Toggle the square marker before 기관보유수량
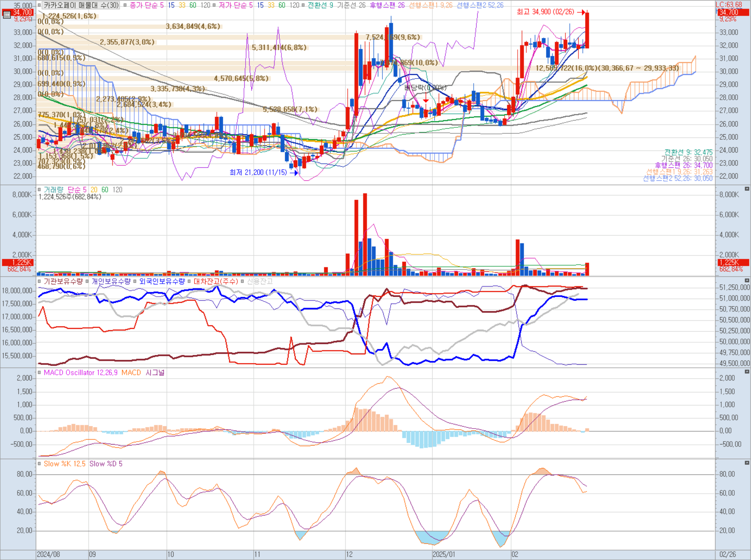751x560 pixels. (40, 281)
